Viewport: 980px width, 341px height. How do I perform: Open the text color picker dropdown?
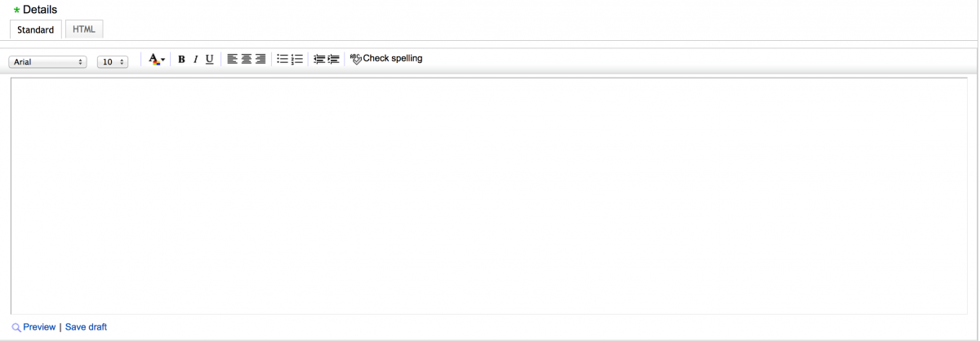pos(157,60)
